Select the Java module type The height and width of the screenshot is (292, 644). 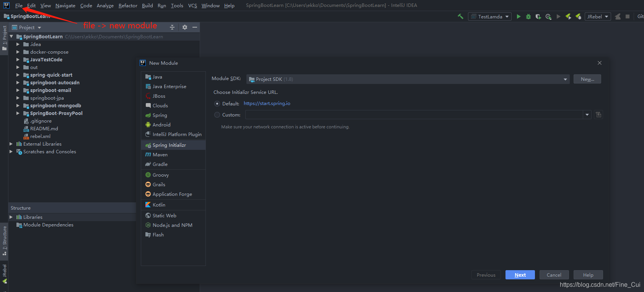[x=173, y=77]
